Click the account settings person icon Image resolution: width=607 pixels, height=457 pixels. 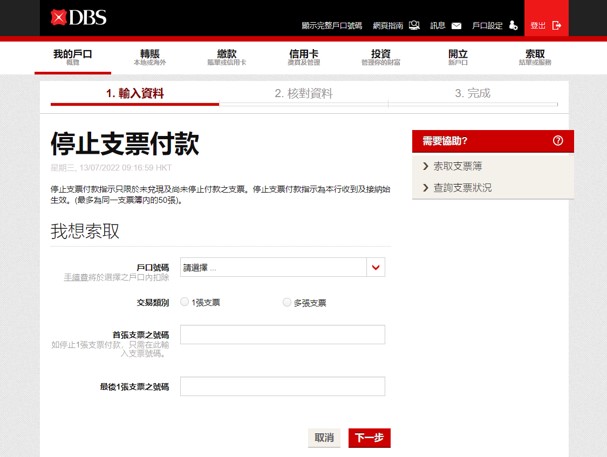coord(513,25)
